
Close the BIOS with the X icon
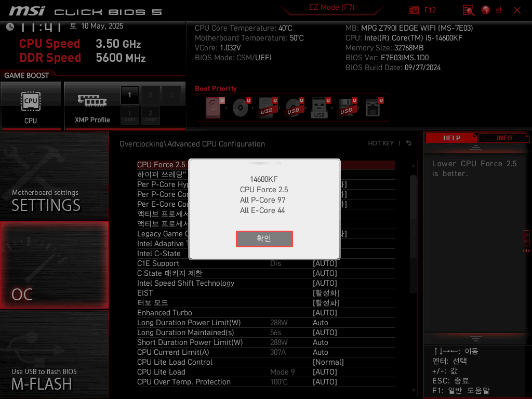click(517, 10)
